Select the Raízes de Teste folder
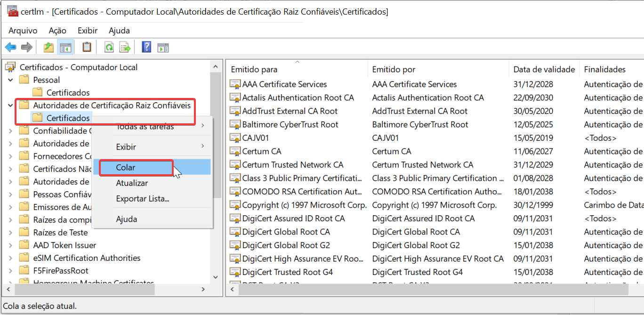The height and width of the screenshot is (315, 644). pyautogui.click(x=60, y=233)
